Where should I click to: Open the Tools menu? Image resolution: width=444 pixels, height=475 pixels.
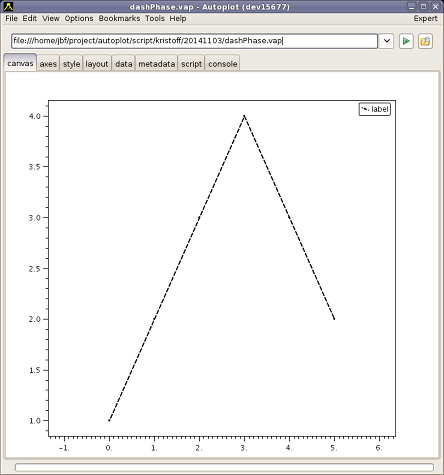coord(155,18)
